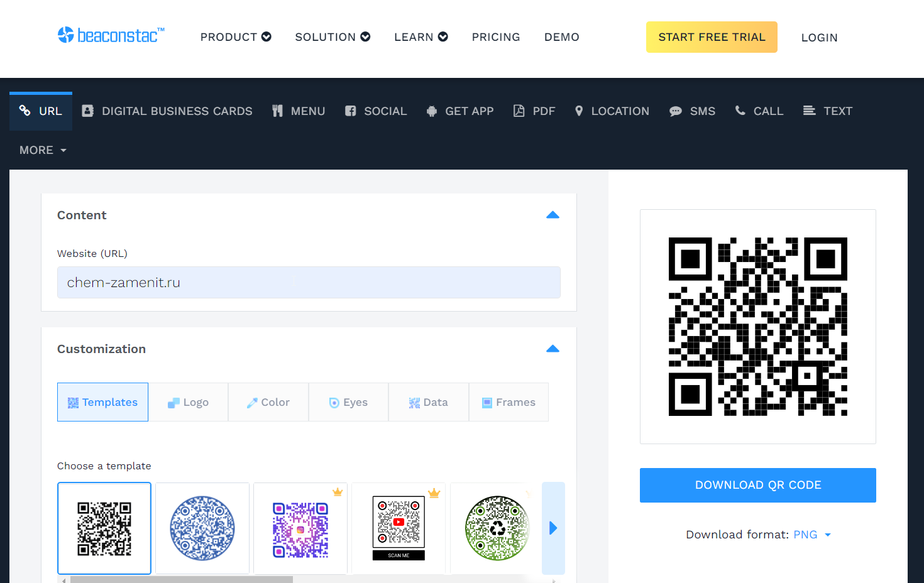Click DOWNLOAD QR CODE button

[x=758, y=485]
